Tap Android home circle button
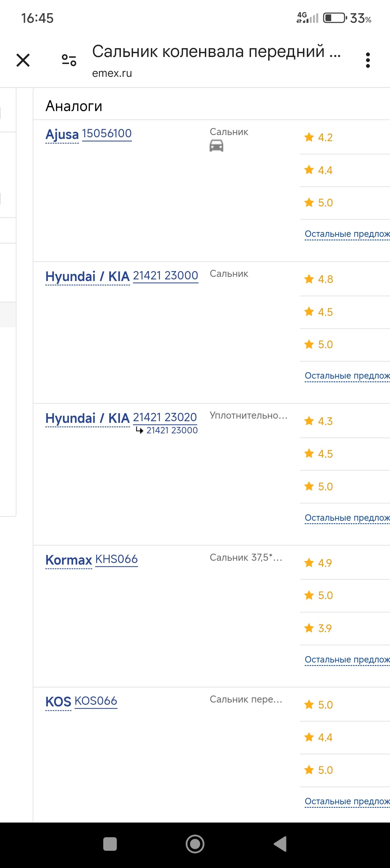This screenshot has height=868, width=390. (195, 844)
